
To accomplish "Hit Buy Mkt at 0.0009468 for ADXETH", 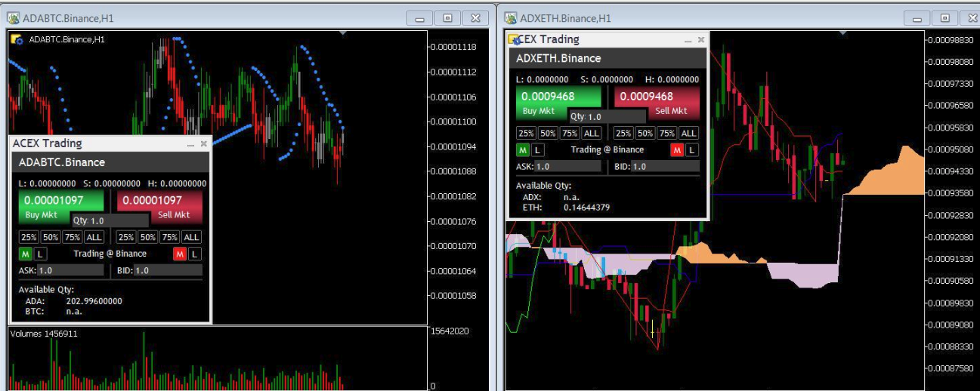I will pos(558,102).
